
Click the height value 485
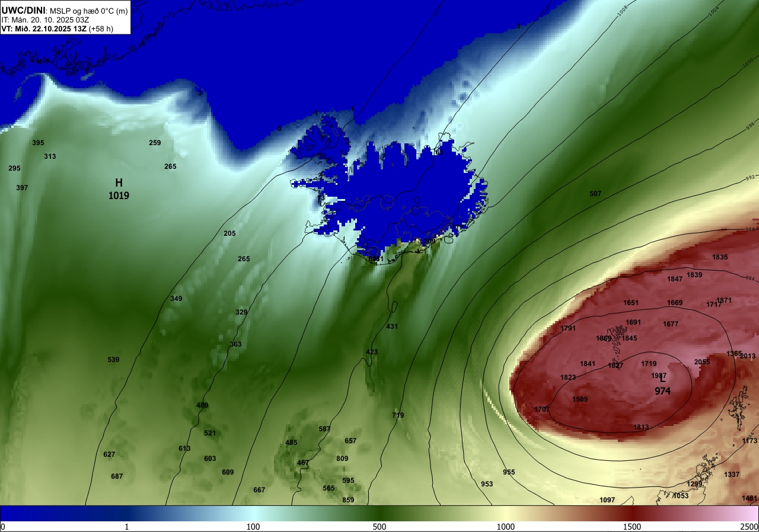[291, 443]
